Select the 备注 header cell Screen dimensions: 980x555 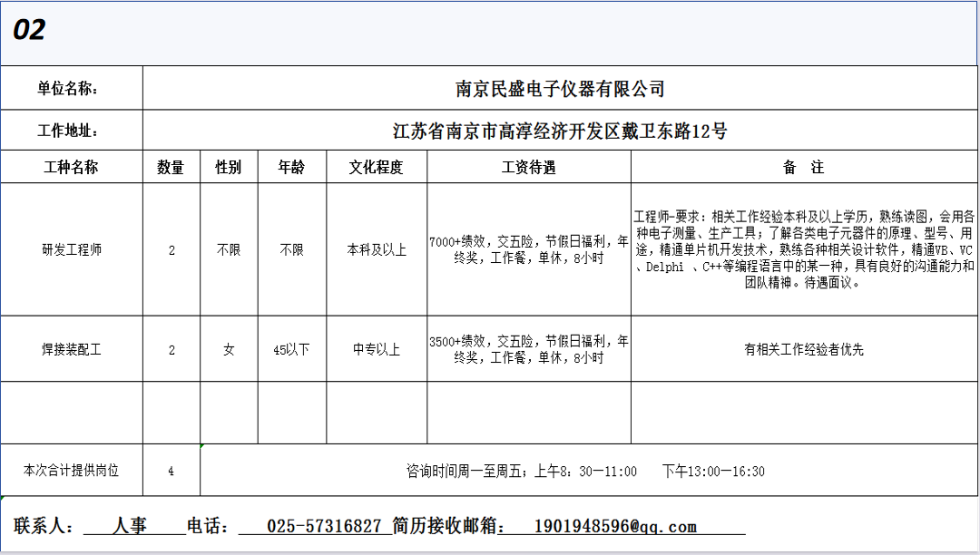[804, 168]
